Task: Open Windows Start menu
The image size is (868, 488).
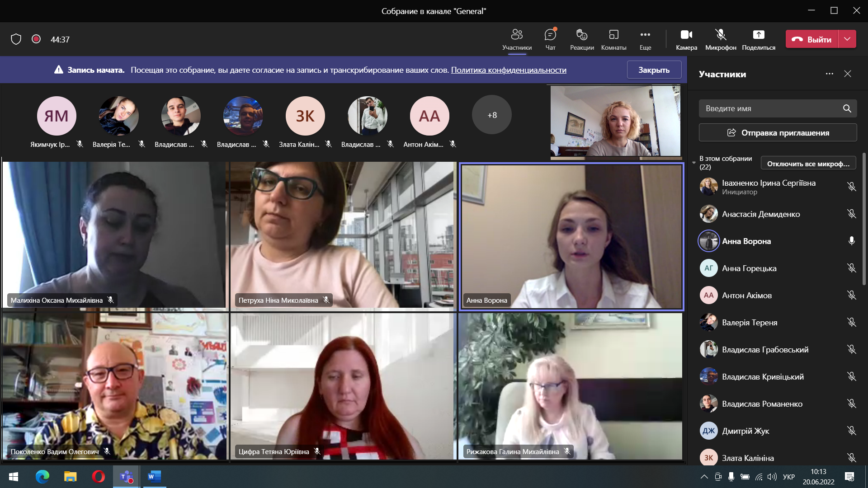Action: (x=14, y=477)
